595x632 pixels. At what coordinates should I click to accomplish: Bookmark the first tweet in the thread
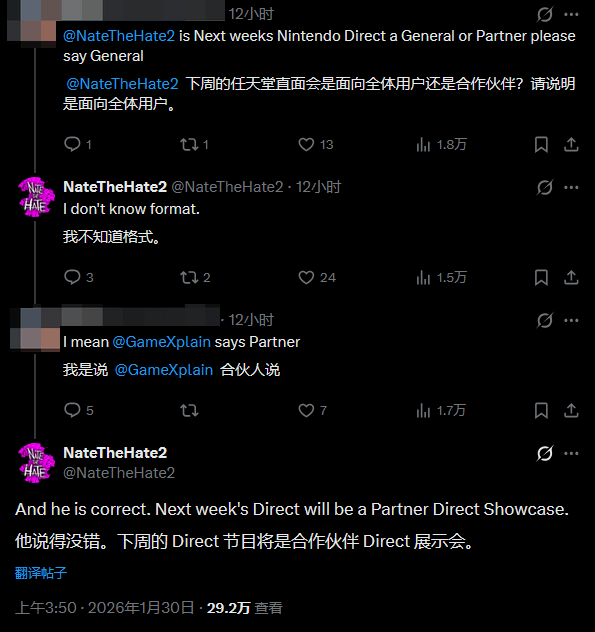click(x=541, y=144)
